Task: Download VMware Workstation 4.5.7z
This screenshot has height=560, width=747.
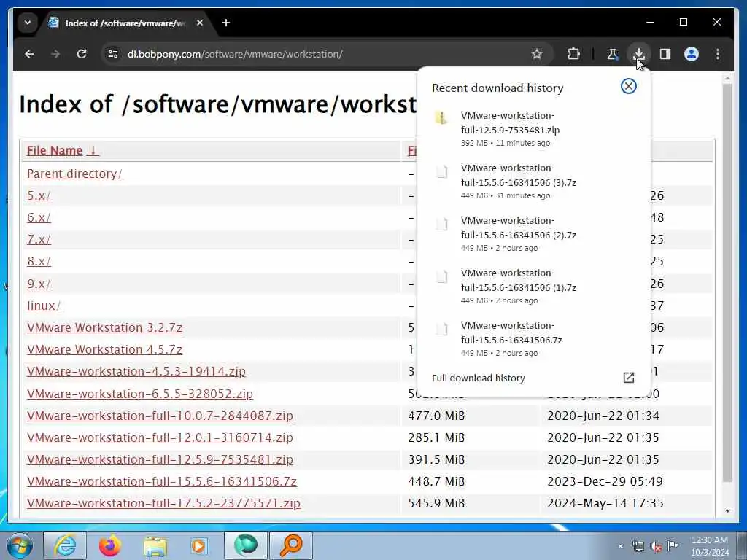Action: tap(105, 349)
